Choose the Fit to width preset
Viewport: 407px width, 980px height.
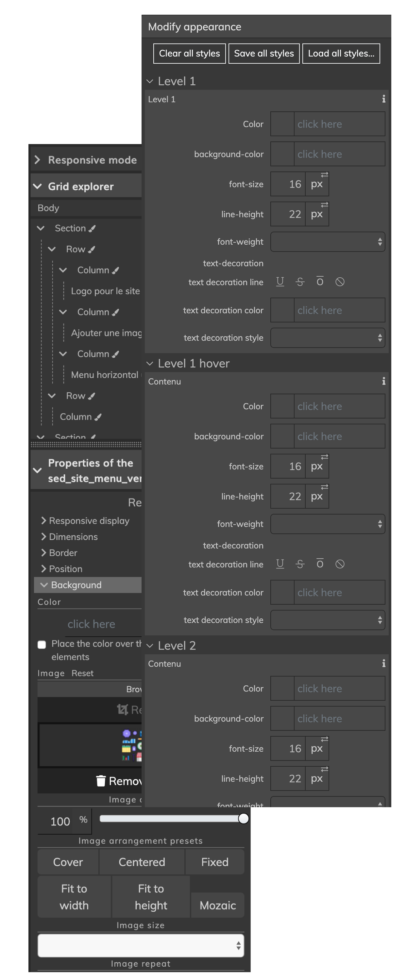coord(74,897)
